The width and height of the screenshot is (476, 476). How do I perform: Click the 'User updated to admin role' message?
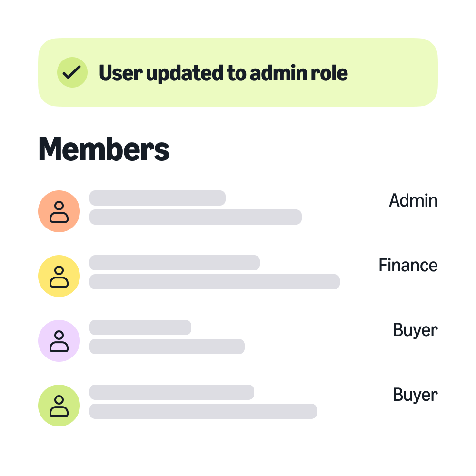223,73
